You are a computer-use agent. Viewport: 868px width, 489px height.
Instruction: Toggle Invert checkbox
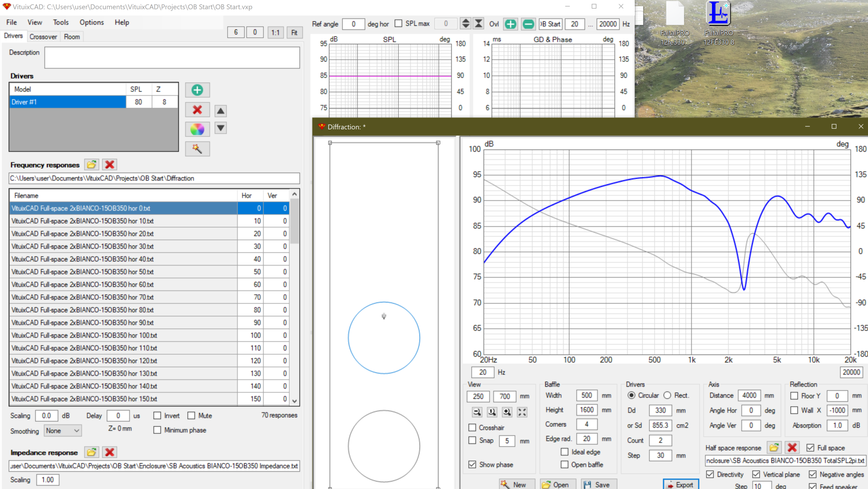pyautogui.click(x=157, y=416)
